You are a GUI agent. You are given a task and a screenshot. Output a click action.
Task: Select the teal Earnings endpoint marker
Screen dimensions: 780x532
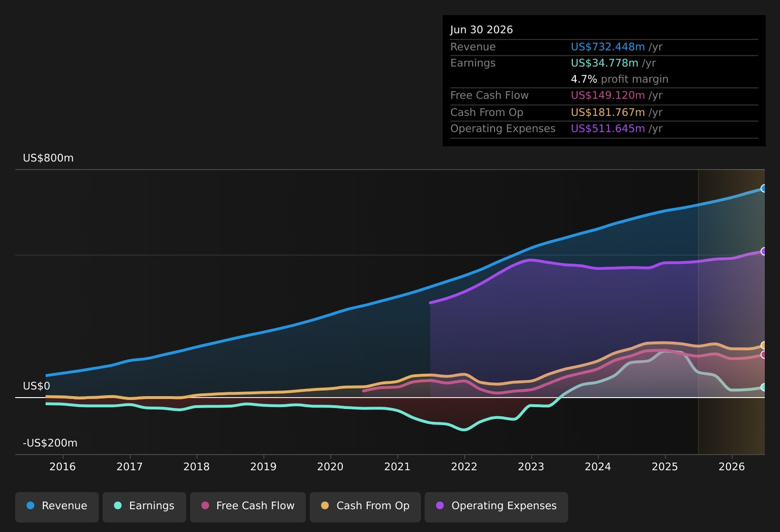(764, 387)
